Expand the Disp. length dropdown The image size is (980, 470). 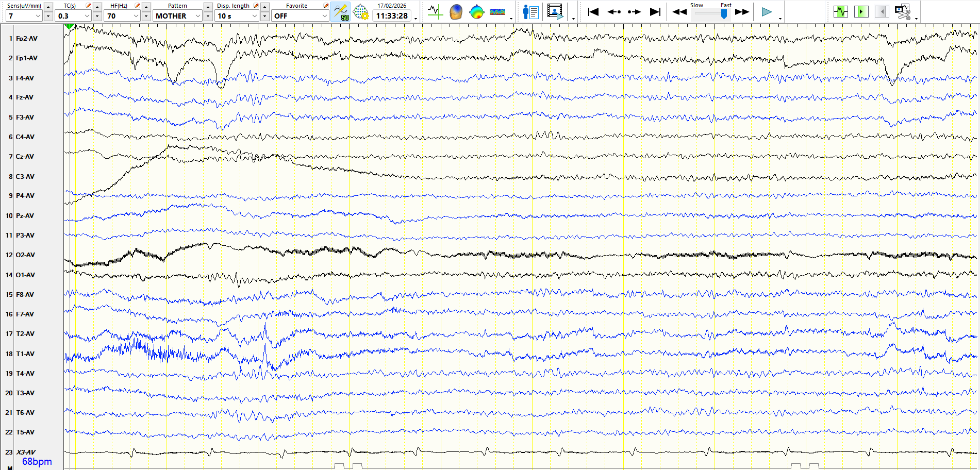tap(254, 16)
